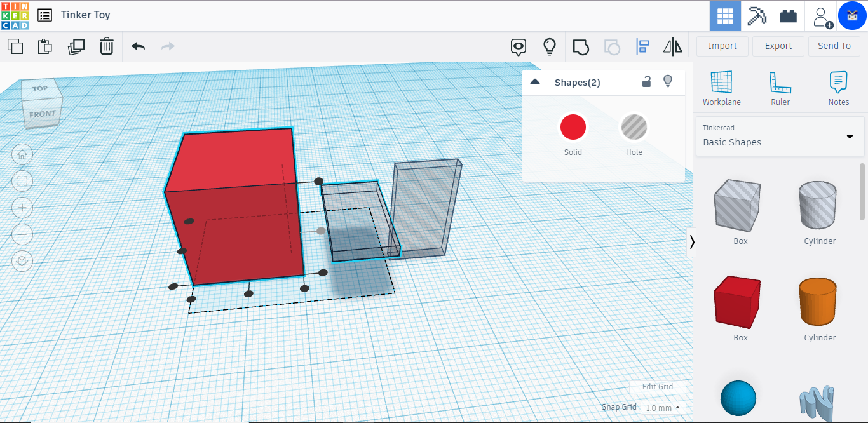Screen dimensions: 868x423
Task: Click the Ungroup icon
Action: click(x=611, y=46)
